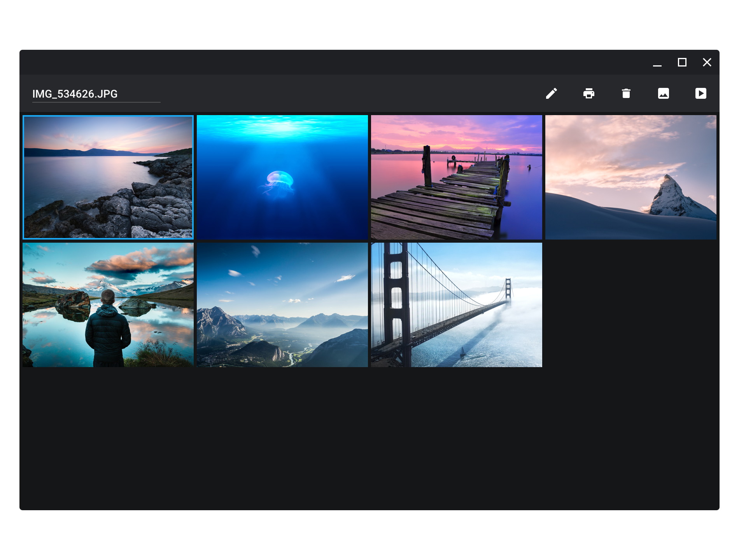Start the slideshow play icon
The width and height of the screenshot is (739, 560).
[x=700, y=93]
